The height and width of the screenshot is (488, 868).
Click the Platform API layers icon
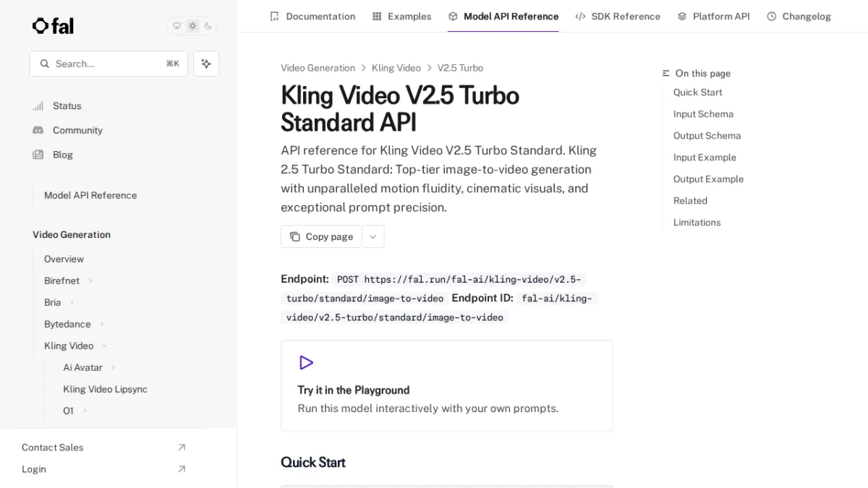(682, 16)
